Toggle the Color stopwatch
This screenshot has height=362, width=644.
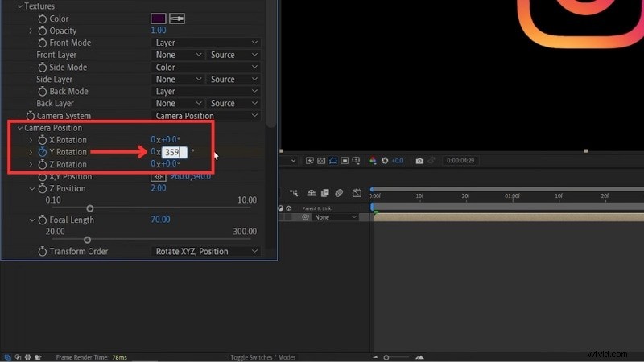tap(42, 19)
